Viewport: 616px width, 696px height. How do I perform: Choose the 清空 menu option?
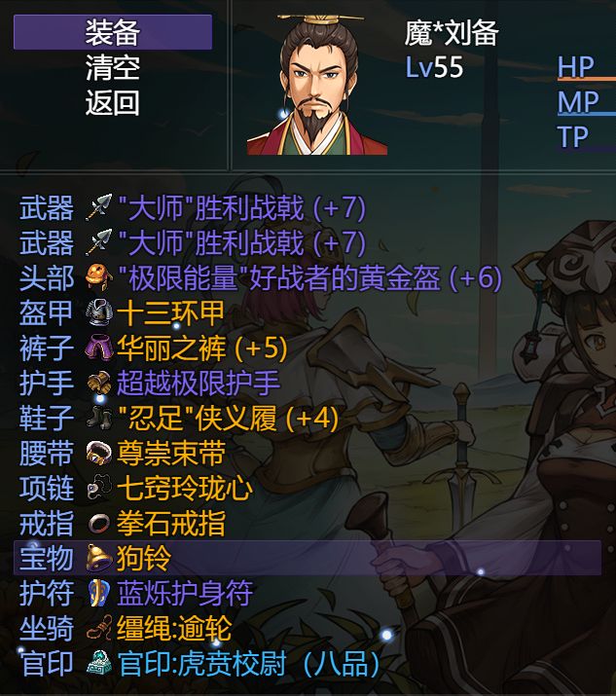tap(113, 67)
